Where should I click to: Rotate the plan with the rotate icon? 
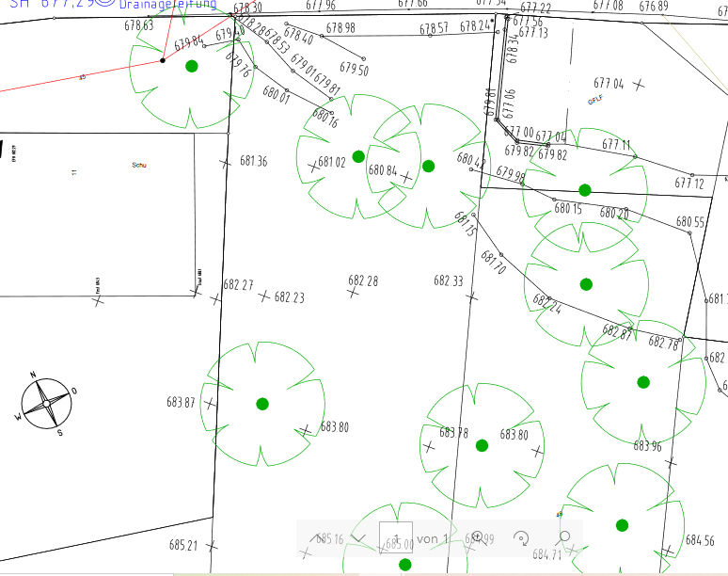click(521, 537)
